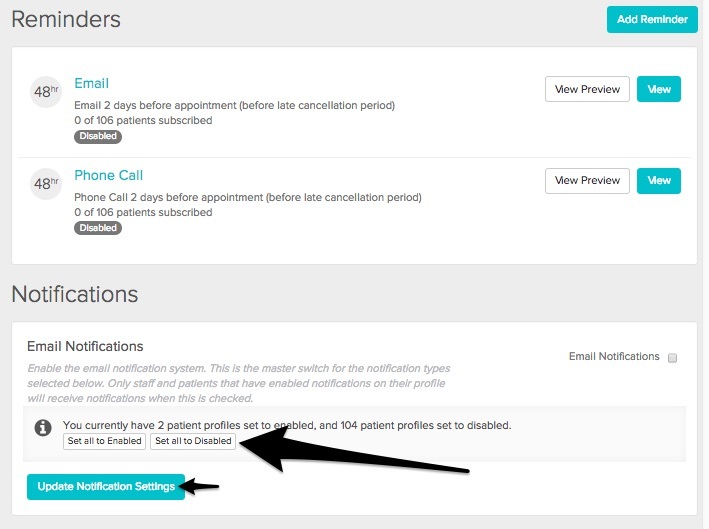Click the Email Notifications panel title
The height and width of the screenshot is (529, 709).
point(85,346)
